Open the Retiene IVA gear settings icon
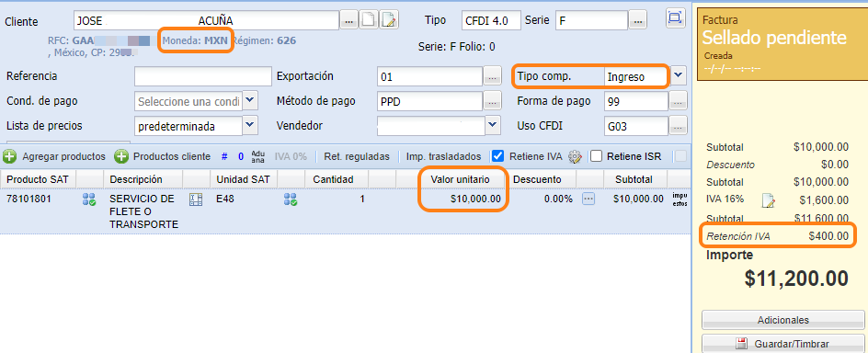The width and height of the screenshot is (868, 353). 575,156
